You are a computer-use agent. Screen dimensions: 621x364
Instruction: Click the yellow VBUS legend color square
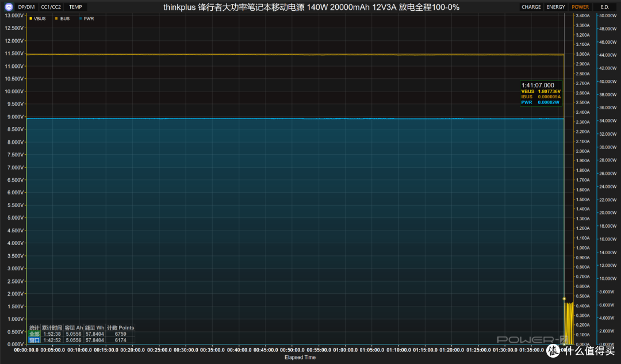(x=31, y=18)
